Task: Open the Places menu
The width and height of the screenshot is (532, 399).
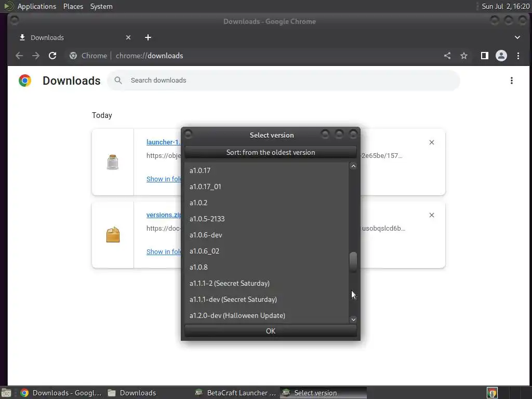Action: pos(73,6)
